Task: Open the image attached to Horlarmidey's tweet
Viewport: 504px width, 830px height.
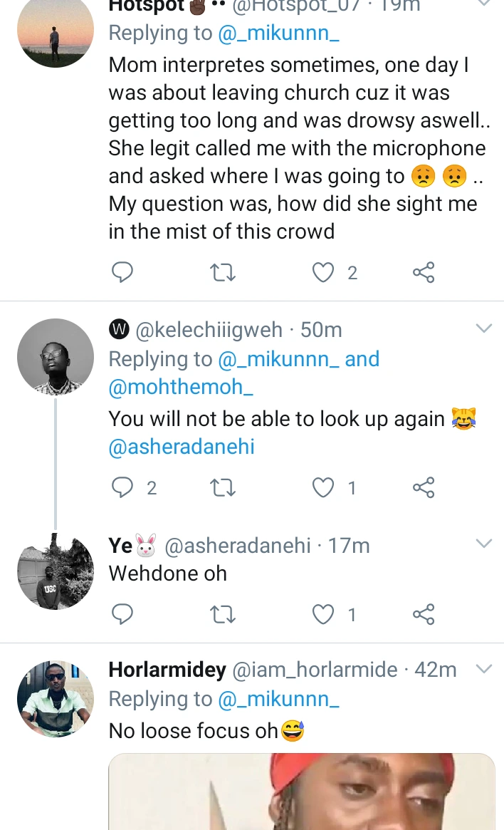Action: point(302,791)
